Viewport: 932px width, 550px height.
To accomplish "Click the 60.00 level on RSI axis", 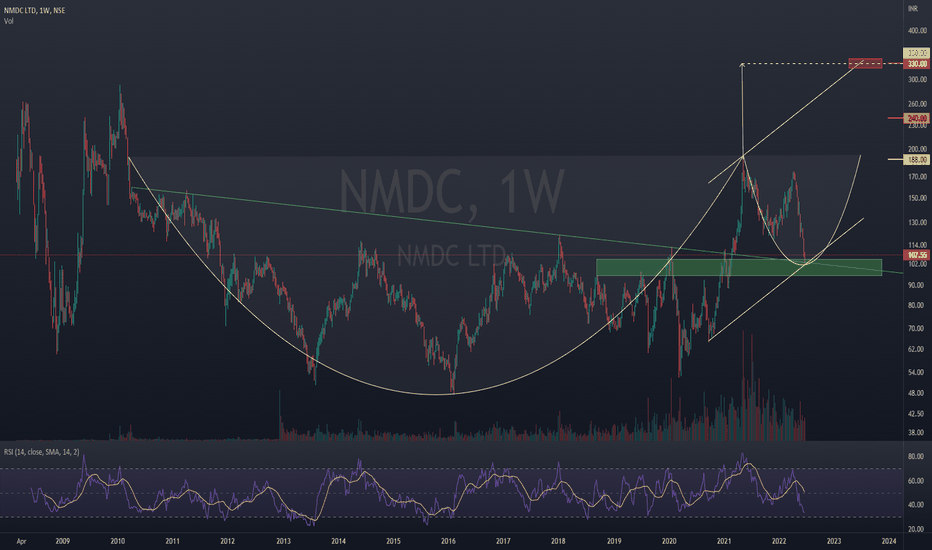I will (x=917, y=481).
